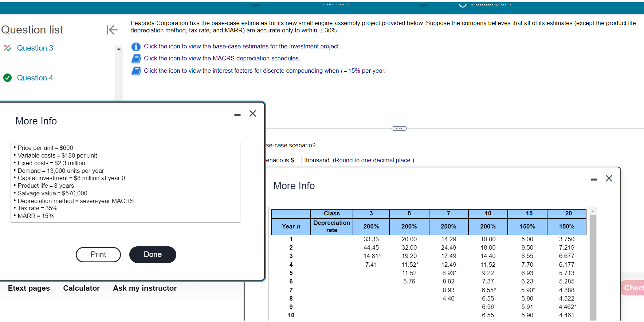Click the 4.46 cell in the table
644x322 pixels.
click(x=449, y=299)
